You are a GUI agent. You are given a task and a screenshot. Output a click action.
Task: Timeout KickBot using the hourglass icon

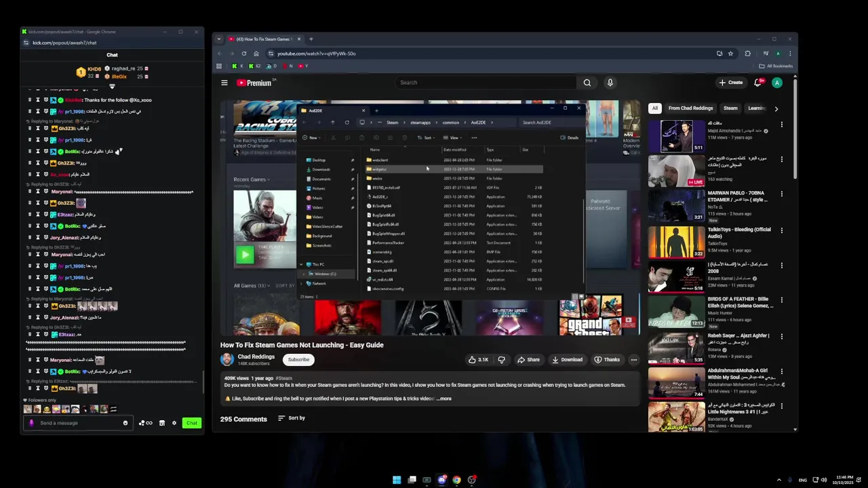(37, 100)
